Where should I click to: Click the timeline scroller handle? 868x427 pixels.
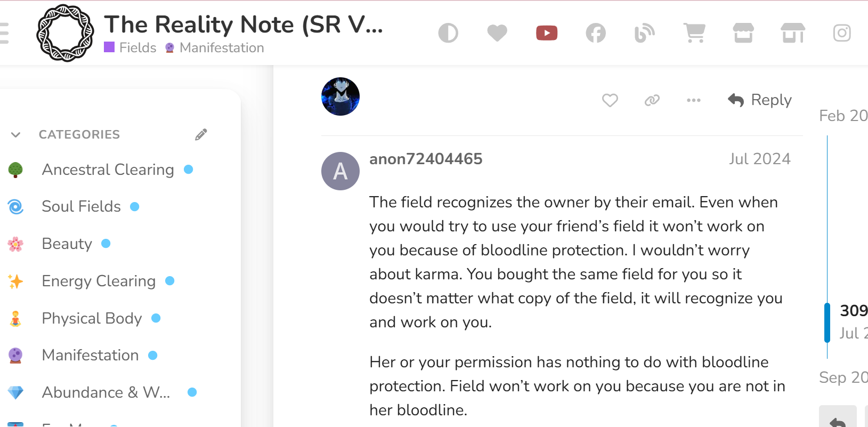click(x=827, y=322)
